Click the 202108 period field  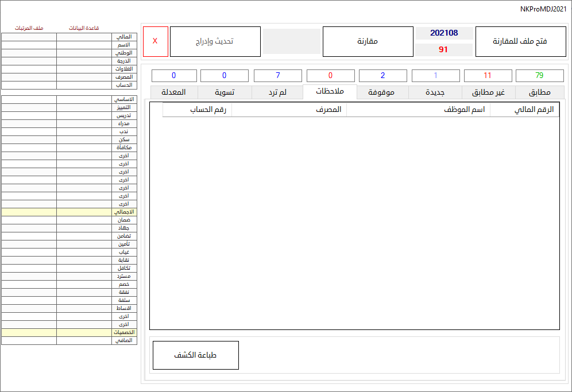(444, 33)
